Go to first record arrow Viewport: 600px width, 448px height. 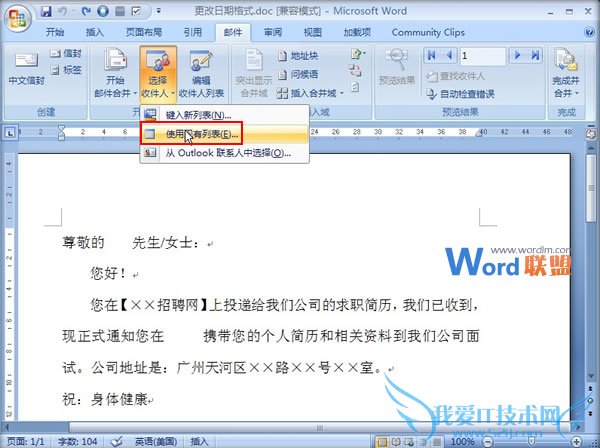(432, 56)
